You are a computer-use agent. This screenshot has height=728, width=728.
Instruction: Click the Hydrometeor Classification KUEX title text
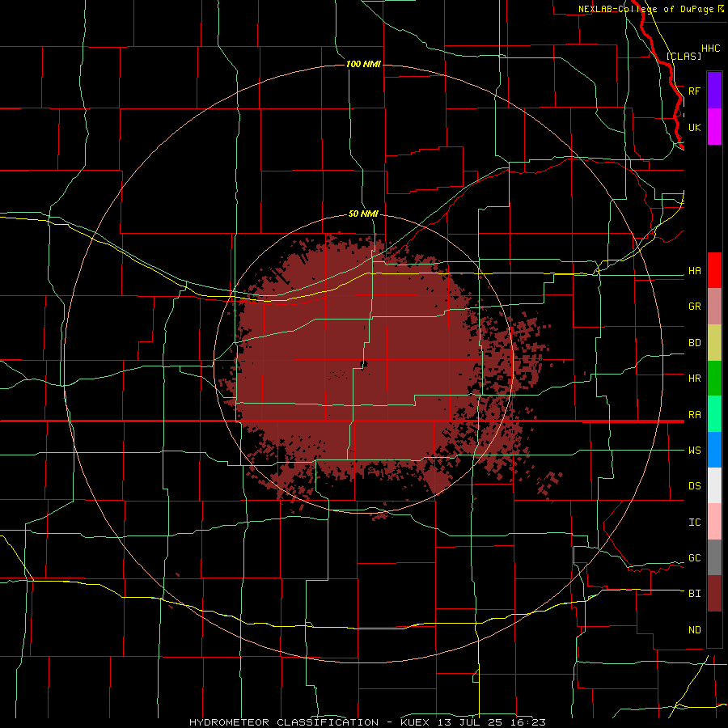point(367,722)
